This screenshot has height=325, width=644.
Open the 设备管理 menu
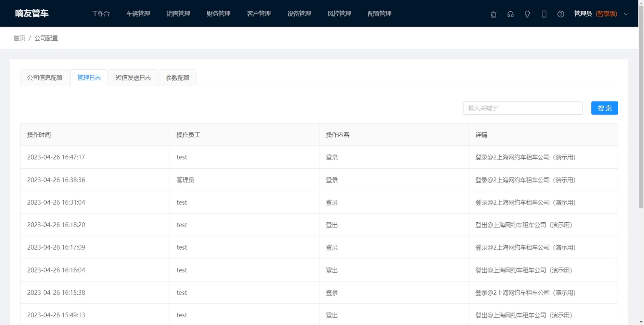pyautogui.click(x=299, y=14)
